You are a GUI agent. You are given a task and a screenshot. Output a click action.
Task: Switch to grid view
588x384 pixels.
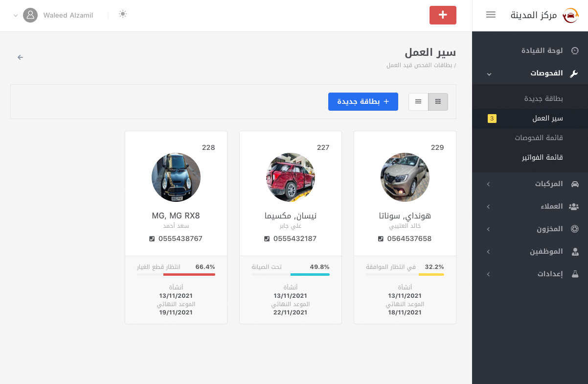point(438,101)
